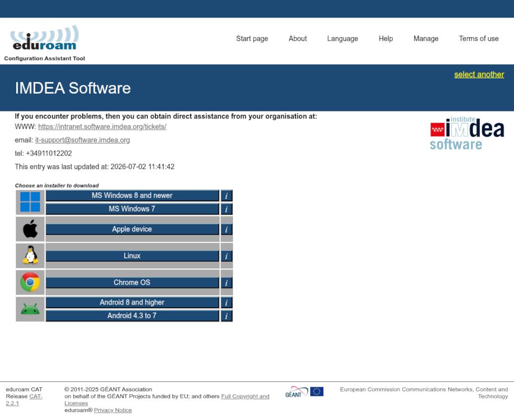The height and width of the screenshot is (420, 514).
Task: Click the select another link
Action: point(479,75)
